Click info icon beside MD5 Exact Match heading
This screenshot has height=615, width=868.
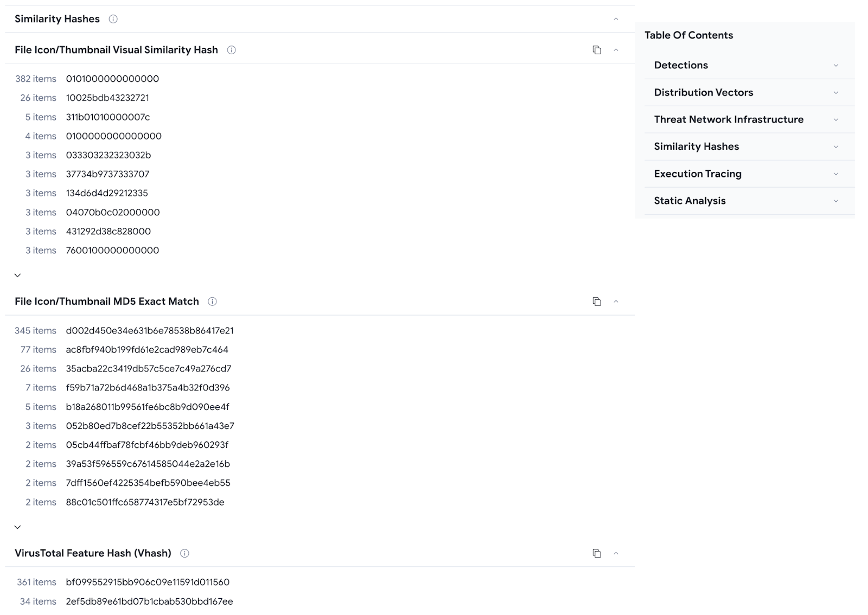click(212, 302)
